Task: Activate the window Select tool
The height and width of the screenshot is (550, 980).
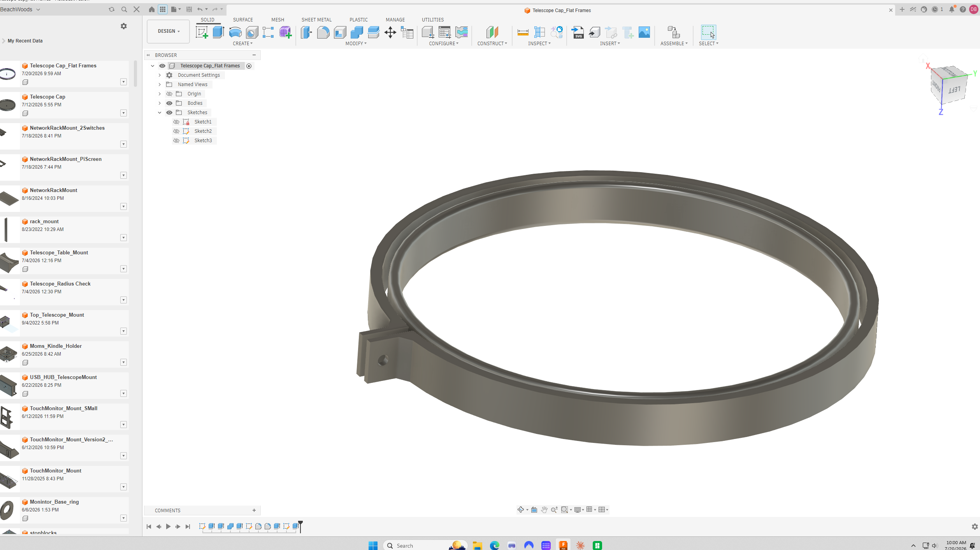Action: [x=708, y=32]
